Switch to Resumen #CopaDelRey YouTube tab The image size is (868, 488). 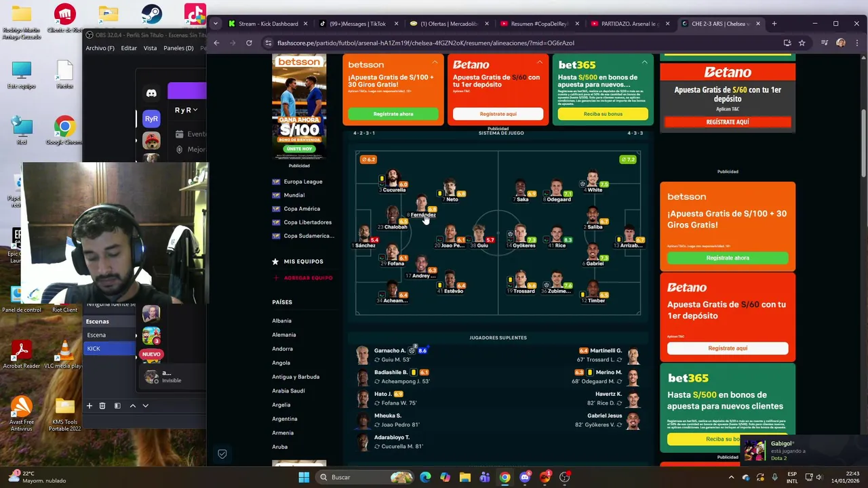coord(539,24)
